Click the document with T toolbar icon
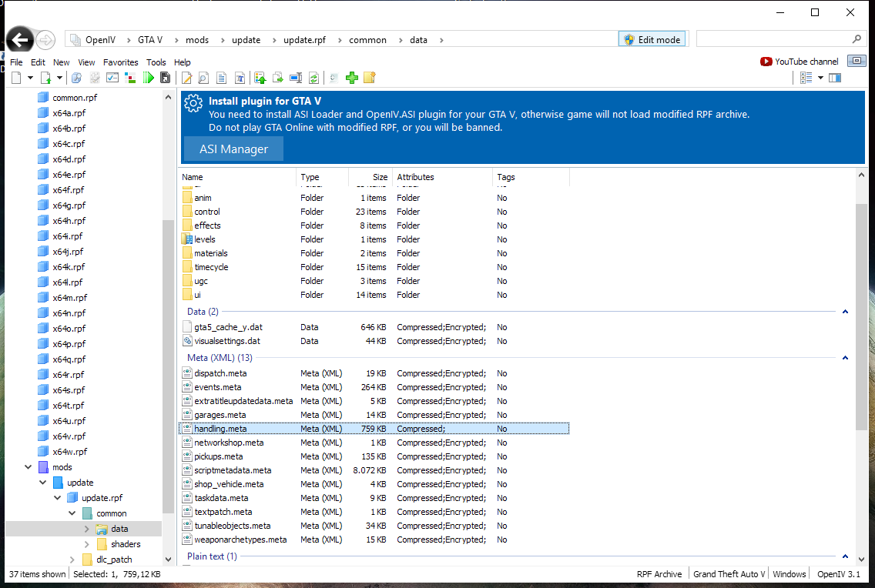Image resolution: width=875 pixels, height=588 pixels. click(240, 78)
